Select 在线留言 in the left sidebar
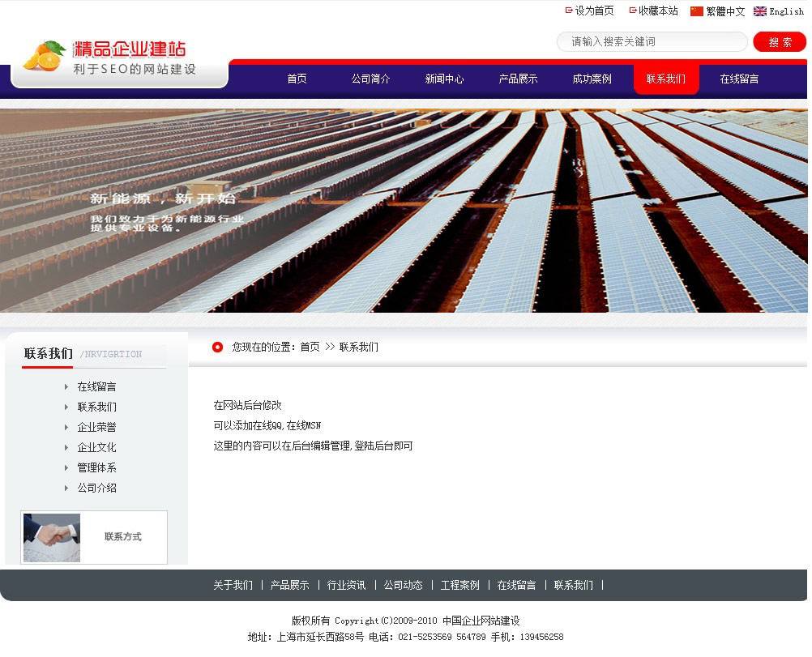 96,387
